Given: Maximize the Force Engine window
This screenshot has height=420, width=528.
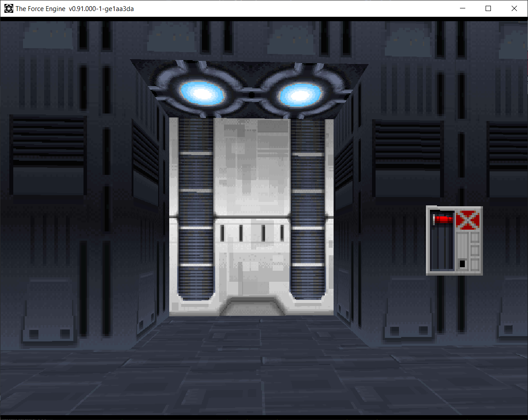Looking at the screenshot, I should [488, 8].
